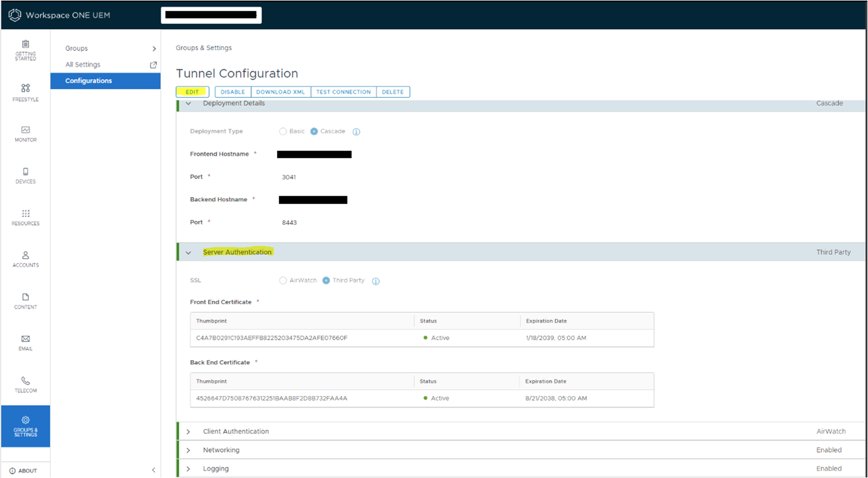
Task: Expand the Client Authentication section
Action: pos(188,431)
